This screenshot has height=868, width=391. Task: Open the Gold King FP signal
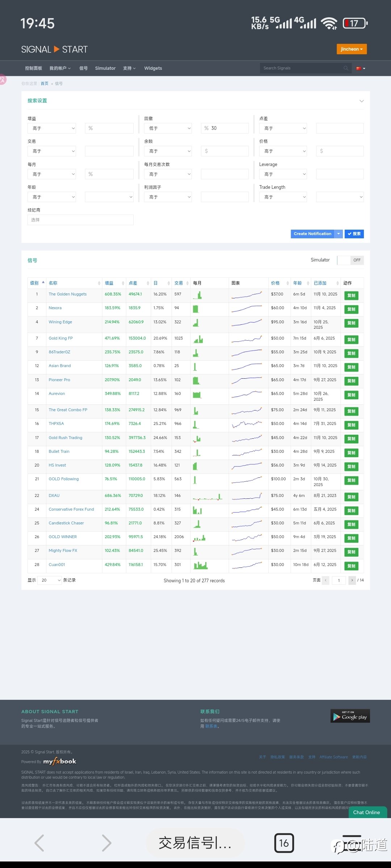[x=61, y=338]
